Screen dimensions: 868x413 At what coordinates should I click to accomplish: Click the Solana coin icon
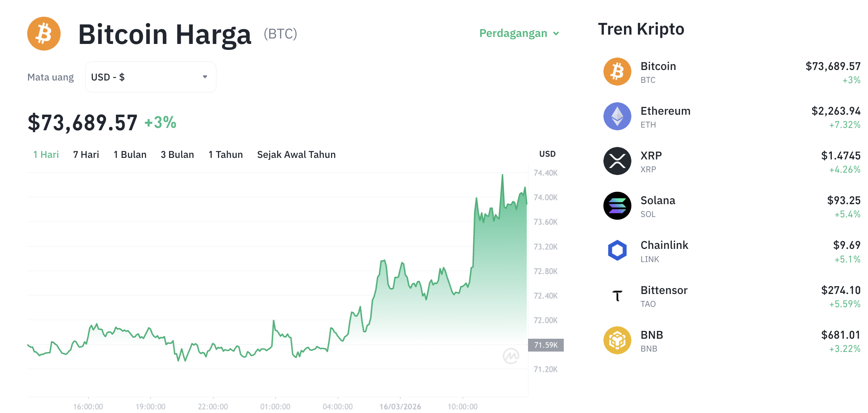pos(617,206)
